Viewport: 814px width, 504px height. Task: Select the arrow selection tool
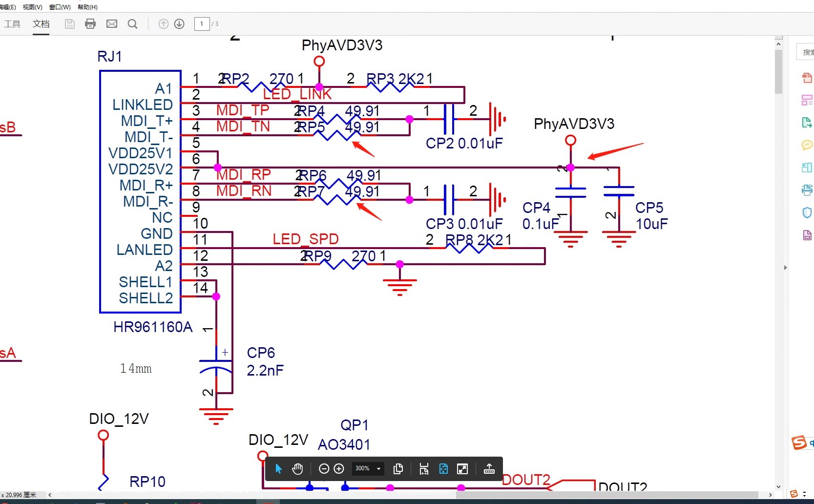[278, 469]
